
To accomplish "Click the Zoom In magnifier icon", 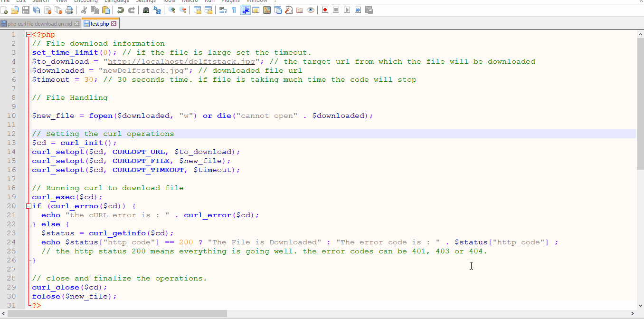I will (171, 10).
